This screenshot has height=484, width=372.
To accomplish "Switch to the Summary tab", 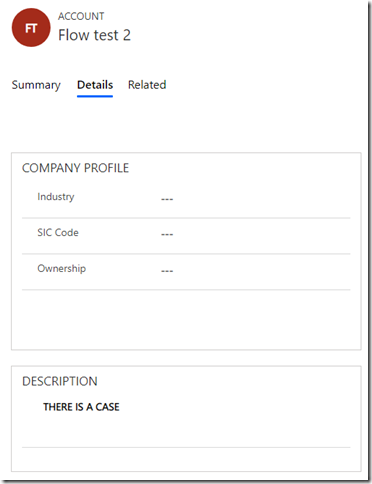I will coord(36,85).
